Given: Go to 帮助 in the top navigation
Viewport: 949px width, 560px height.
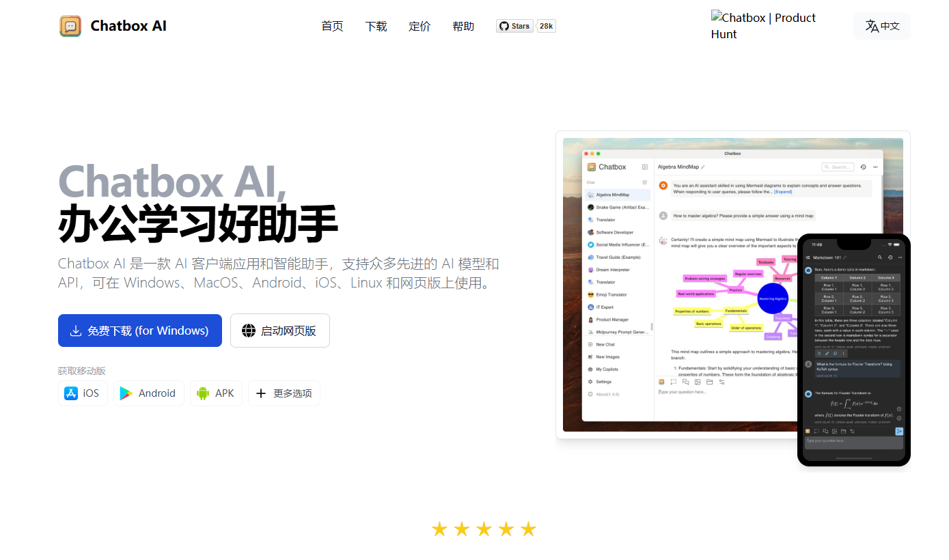Looking at the screenshot, I should [x=463, y=26].
